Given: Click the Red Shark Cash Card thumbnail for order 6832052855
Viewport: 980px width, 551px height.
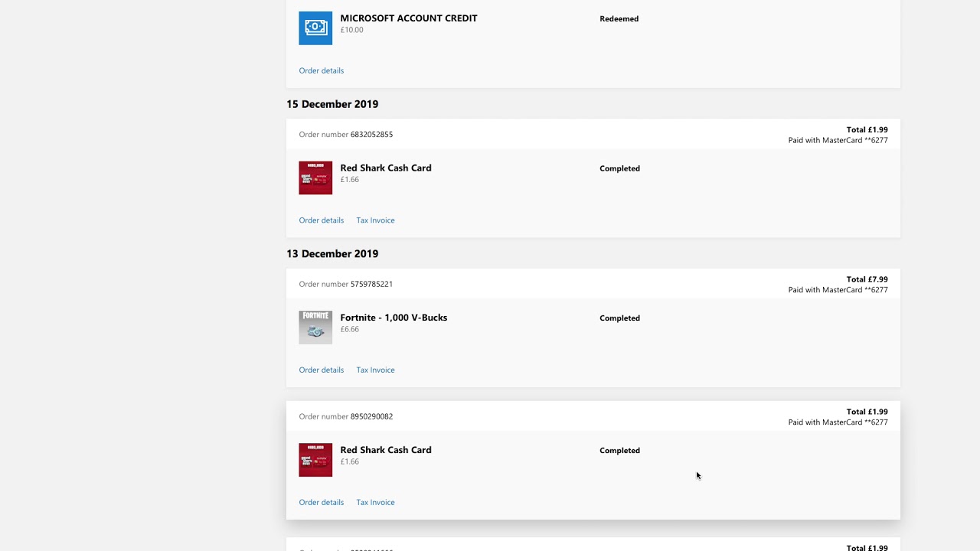Looking at the screenshot, I should [x=315, y=178].
